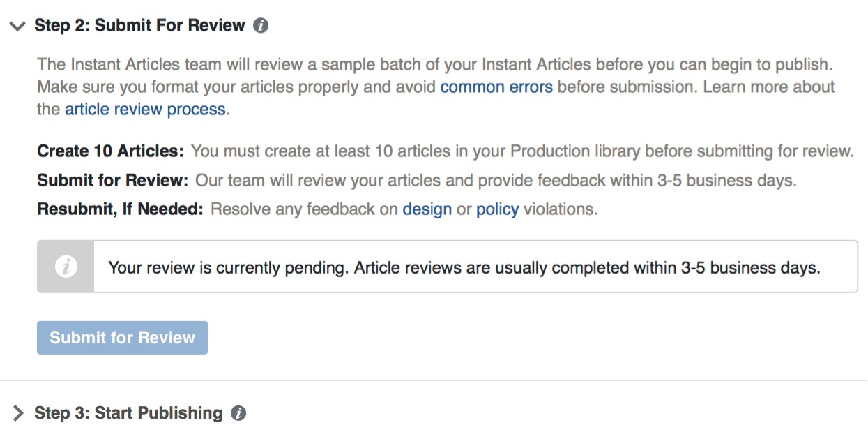
Task: Follow the 'article review process' link
Action: (x=145, y=110)
